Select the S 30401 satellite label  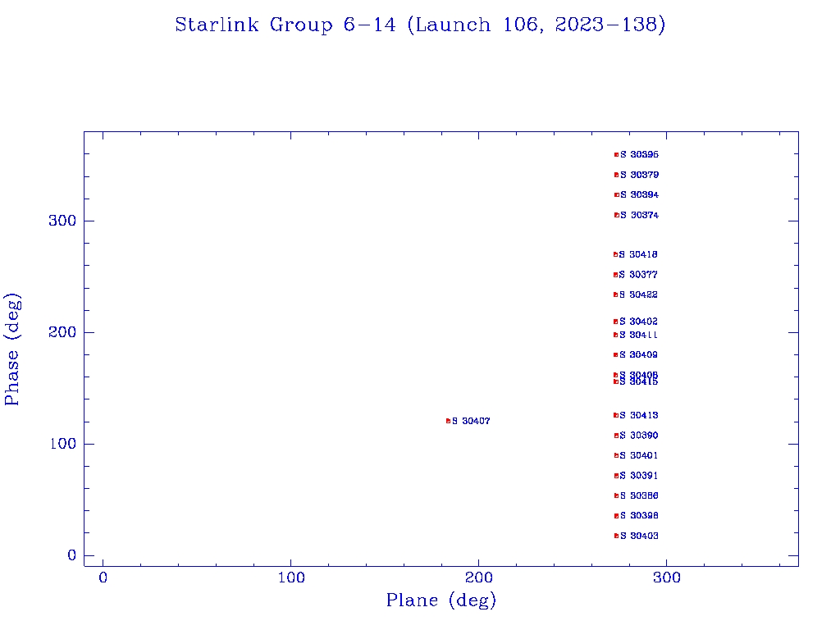coord(638,455)
